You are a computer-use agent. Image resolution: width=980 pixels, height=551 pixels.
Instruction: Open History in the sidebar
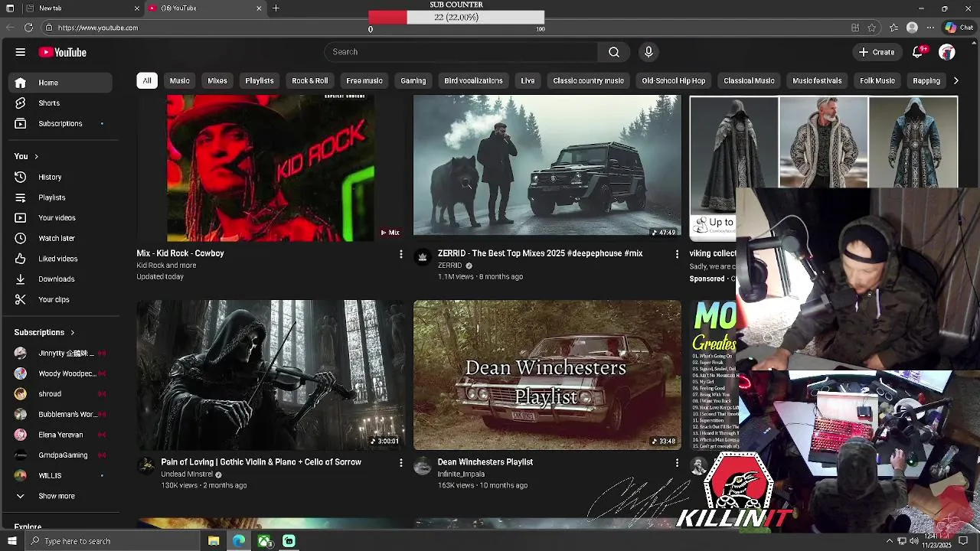click(x=60, y=177)
